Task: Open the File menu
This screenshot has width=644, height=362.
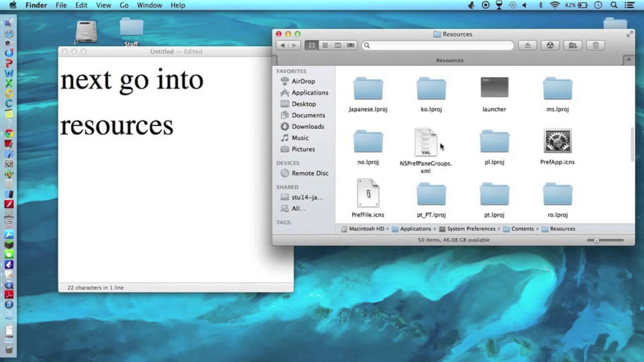Action: coord(61,5)
